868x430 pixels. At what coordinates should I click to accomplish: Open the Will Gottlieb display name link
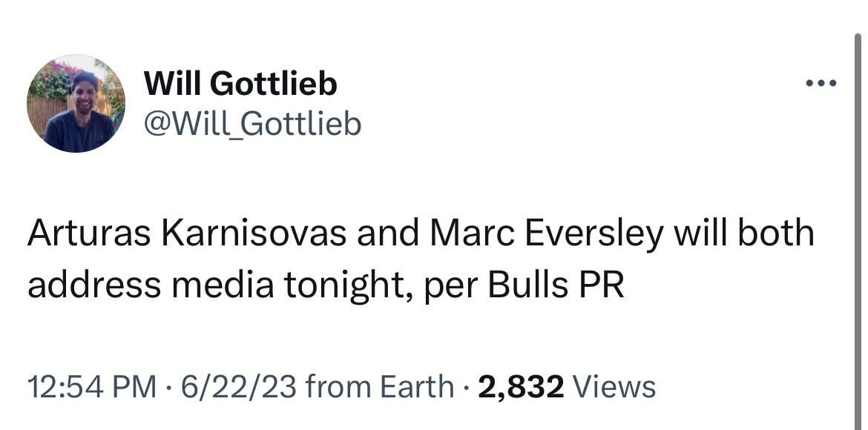coord(240,84)
